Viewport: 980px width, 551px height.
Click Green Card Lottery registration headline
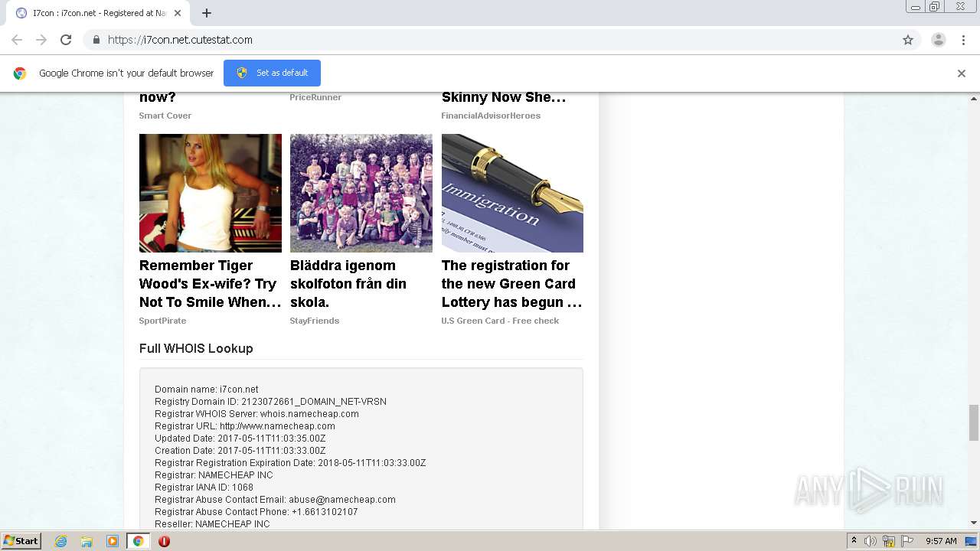pos(511,284)
